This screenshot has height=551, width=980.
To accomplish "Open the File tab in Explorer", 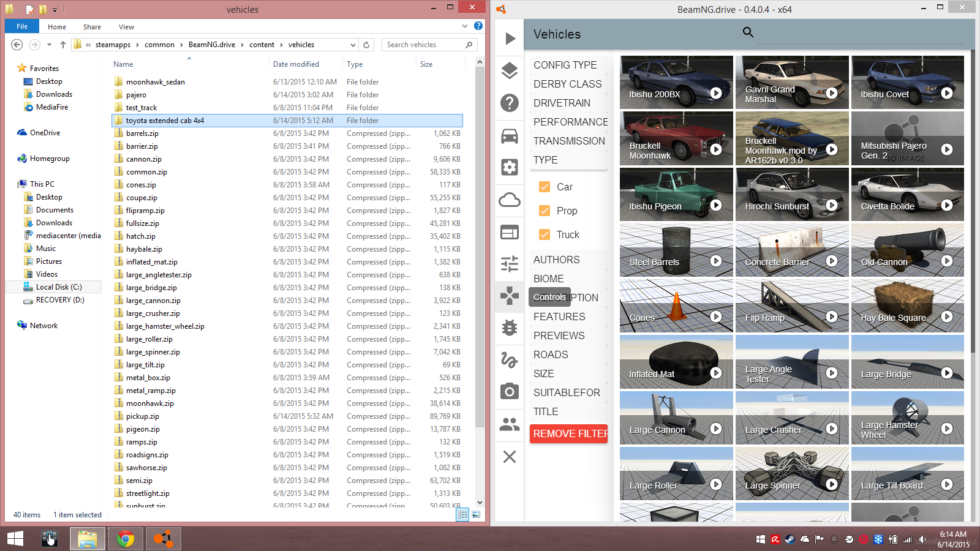I will (22, 26).
